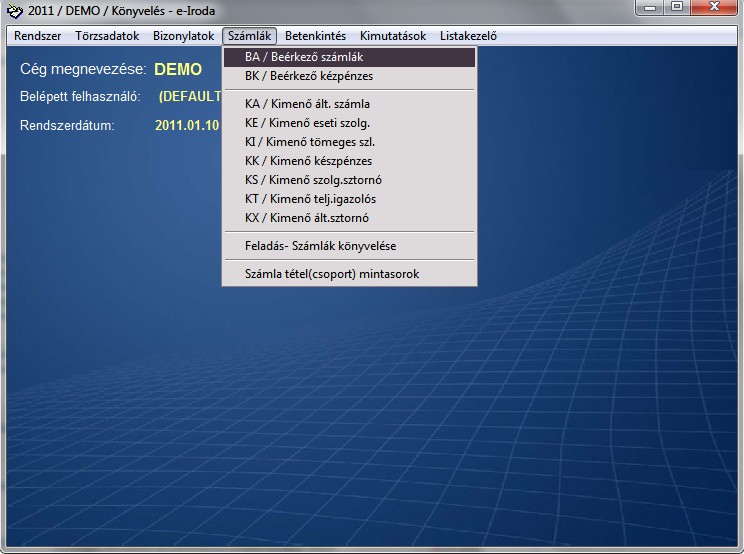Screen dimensions: 744x554
Task: Collapse the open Számlák menu
Action: (249, 36)
